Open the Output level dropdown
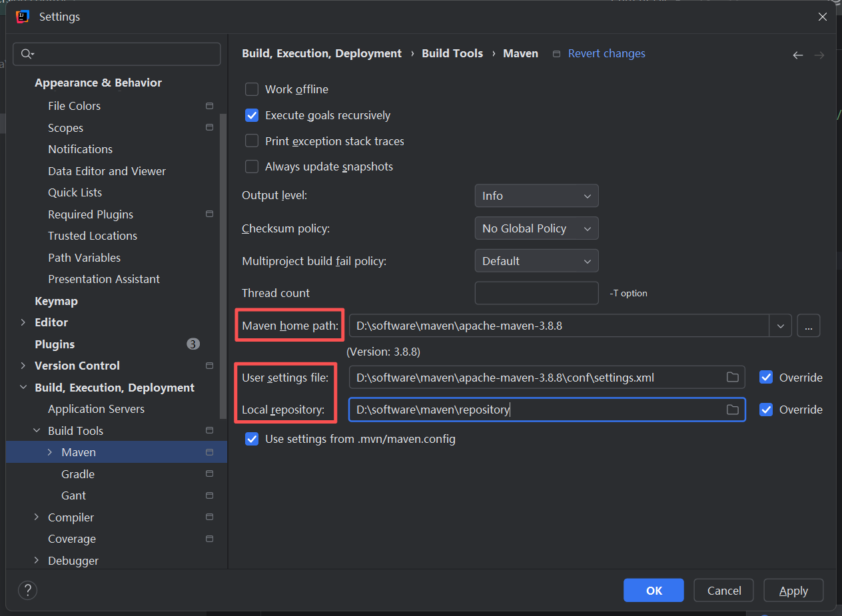842x616 pixels. [x=536, y=196]
